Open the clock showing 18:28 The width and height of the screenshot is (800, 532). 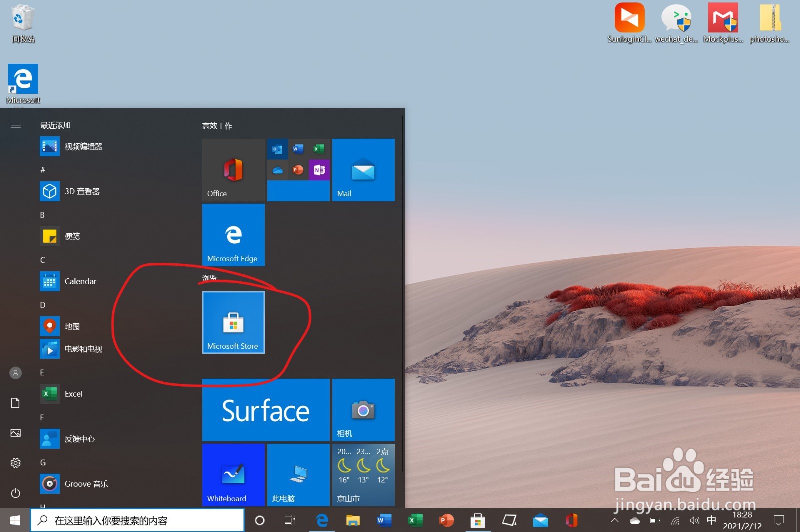coord(742,520)
